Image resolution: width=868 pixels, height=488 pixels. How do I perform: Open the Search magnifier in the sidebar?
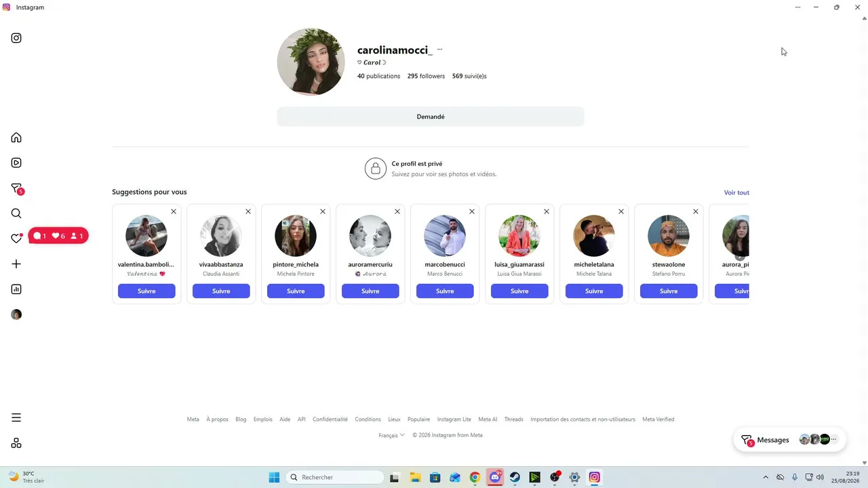(16, 213)
